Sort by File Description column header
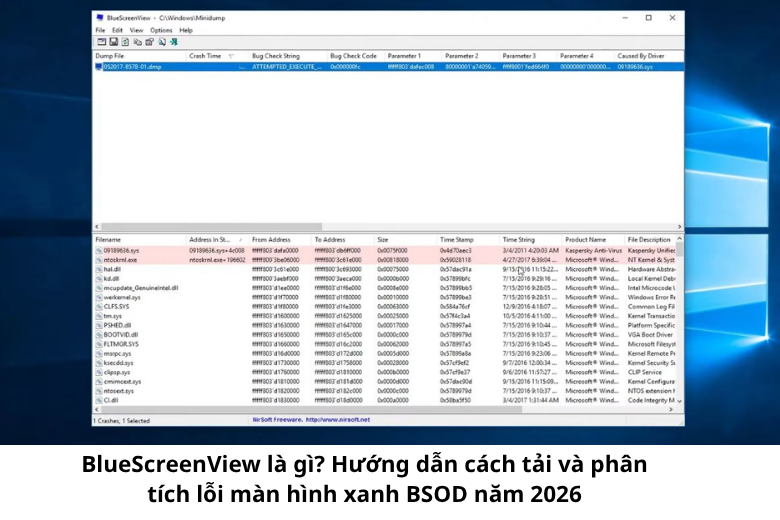 650,240
